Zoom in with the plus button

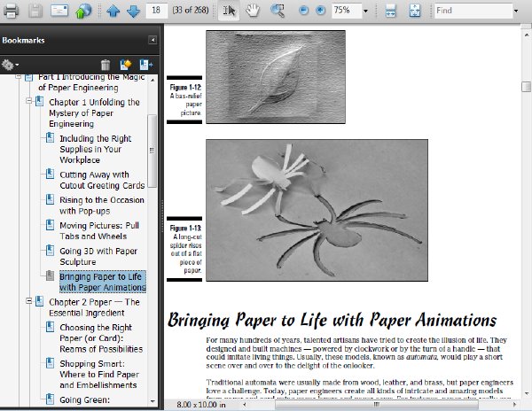click(320, 11)
